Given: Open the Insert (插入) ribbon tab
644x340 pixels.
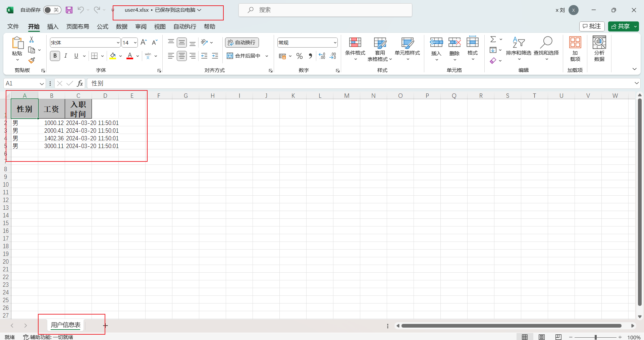Looking at the screenshot, I should (53, 26).
